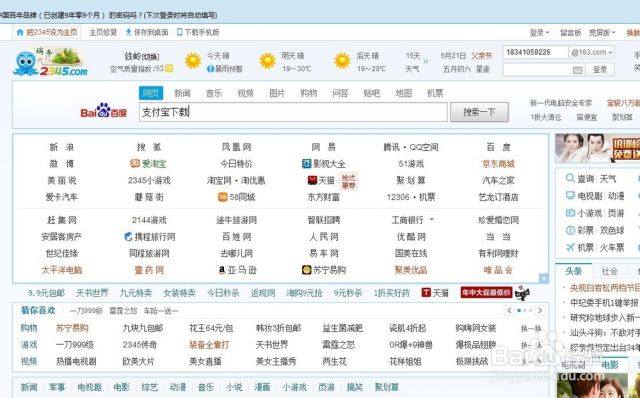Select the 网页 search tab

click(x=151, y=93)
